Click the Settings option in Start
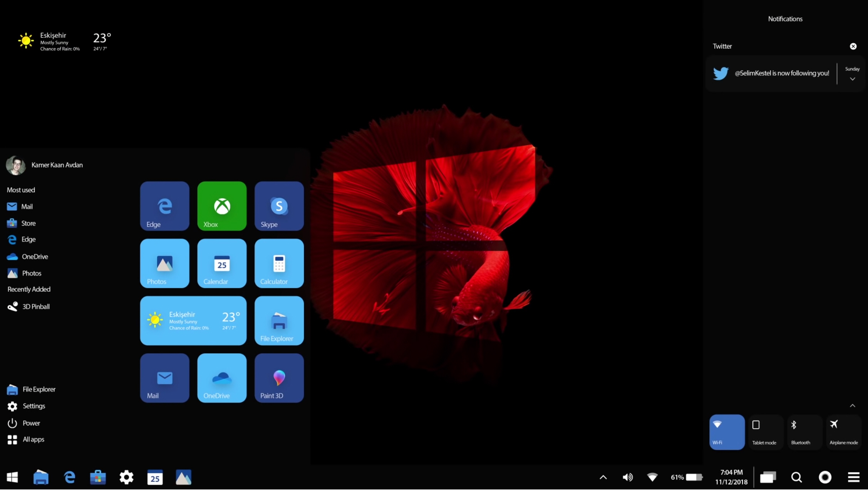The width and height of the screenshot is (868, 491). pyautogui.click(x=34, y=406)
